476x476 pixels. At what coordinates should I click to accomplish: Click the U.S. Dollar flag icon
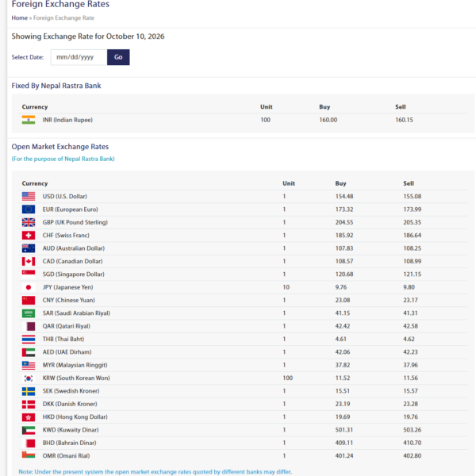click(x=29, y=196)
